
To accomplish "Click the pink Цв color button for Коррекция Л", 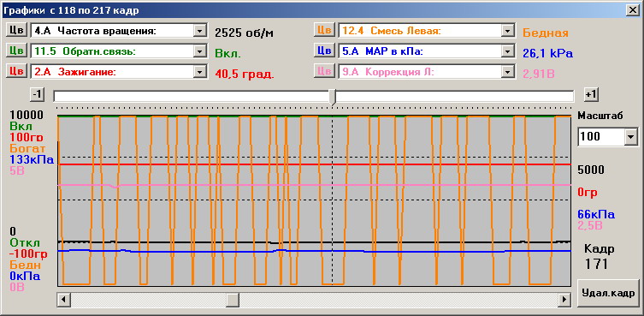I will (x=324, y=71).
